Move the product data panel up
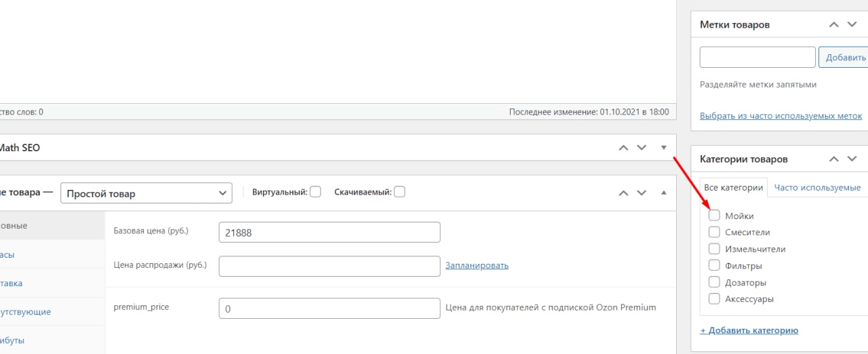The image size is (868, 354). point(624,193)
